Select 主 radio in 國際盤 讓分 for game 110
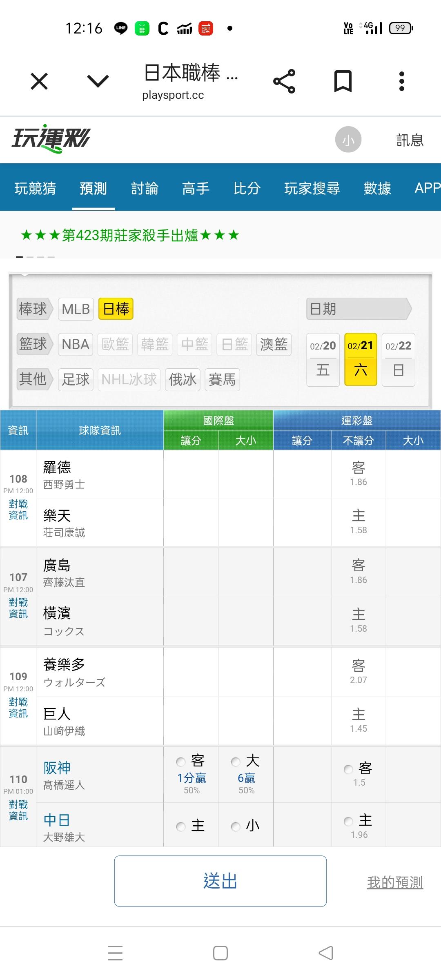 [x=180, y=827]
